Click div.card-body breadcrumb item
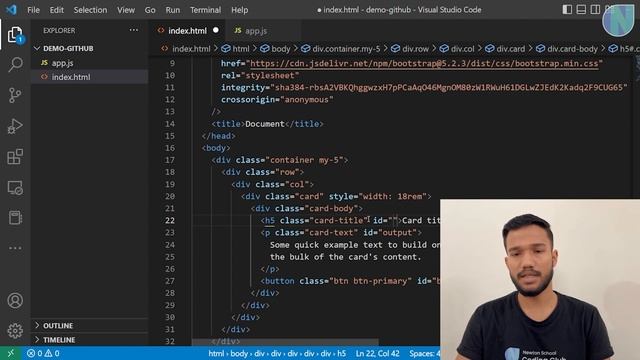This screenshot has width=640, height=360. pos(572,49)
